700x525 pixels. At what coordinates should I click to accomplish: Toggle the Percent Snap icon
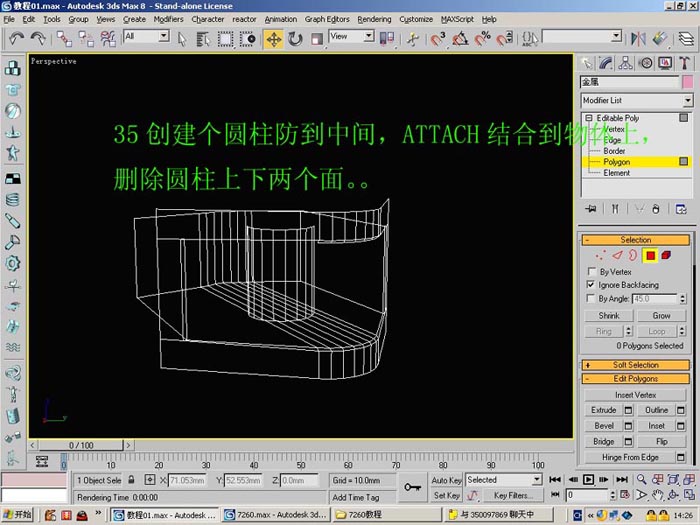coord(482,39)
